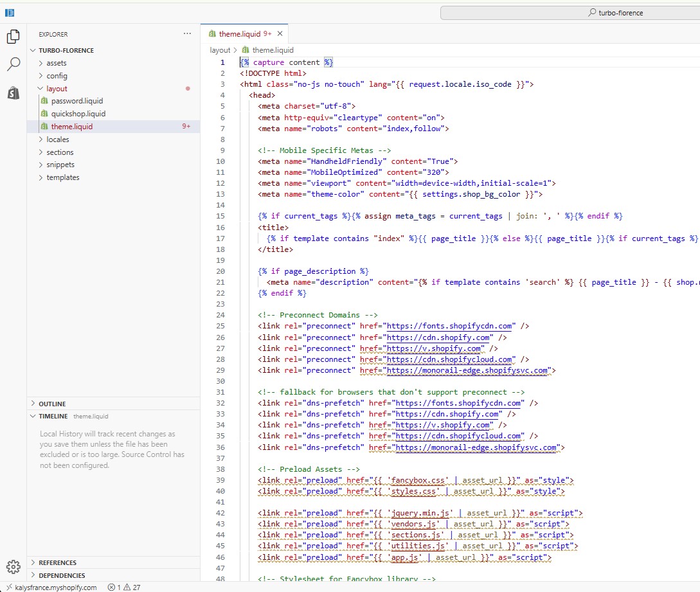Viewport: 700px width, 592px height.
Task: Open quickshop.liquid file
Action: coord(78,113)
